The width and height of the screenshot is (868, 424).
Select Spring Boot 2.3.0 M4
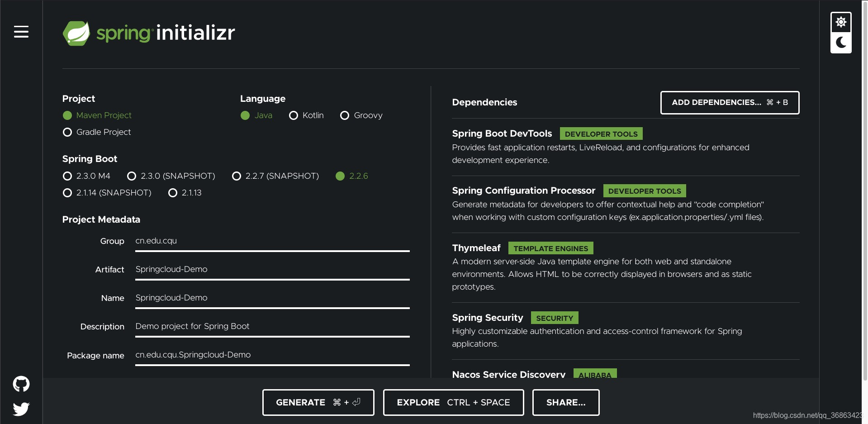coord(86,176)
